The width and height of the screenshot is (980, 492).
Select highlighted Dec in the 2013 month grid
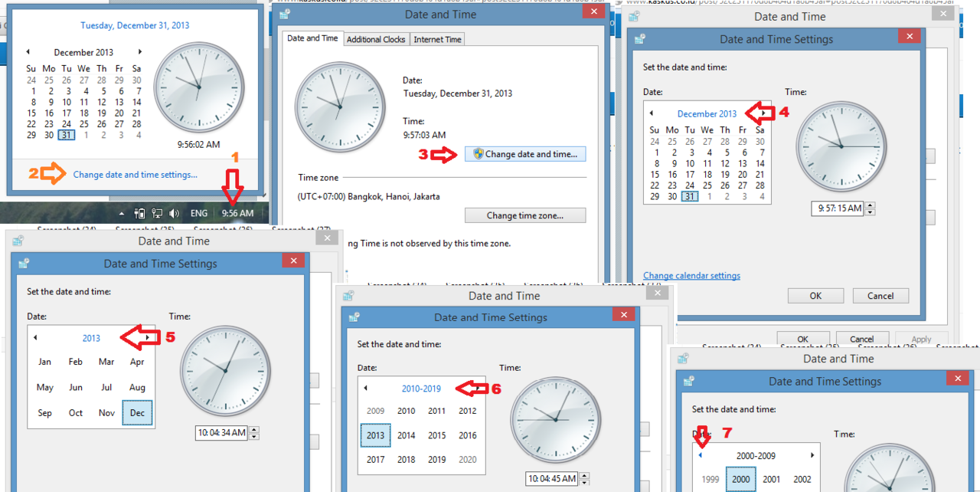tap(137, 412)
